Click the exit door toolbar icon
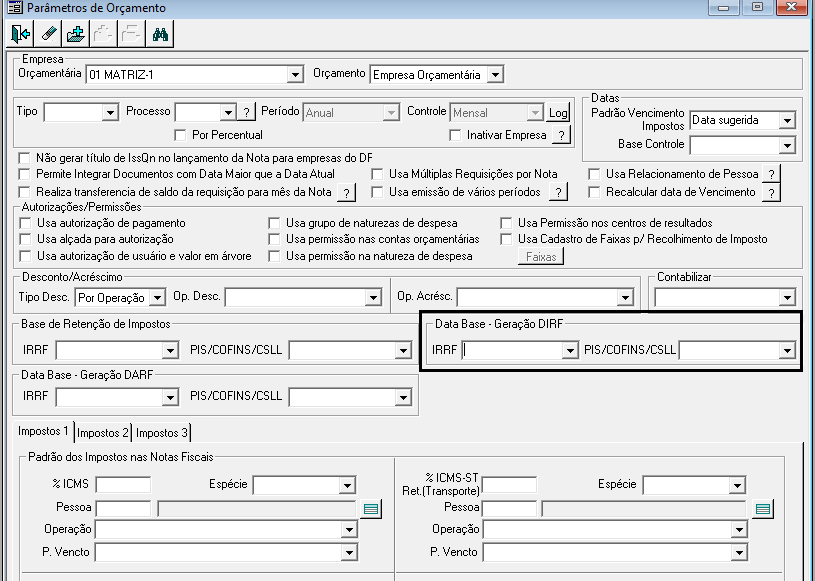This screenshot has width=815, height=581. (x=20, y=34)
